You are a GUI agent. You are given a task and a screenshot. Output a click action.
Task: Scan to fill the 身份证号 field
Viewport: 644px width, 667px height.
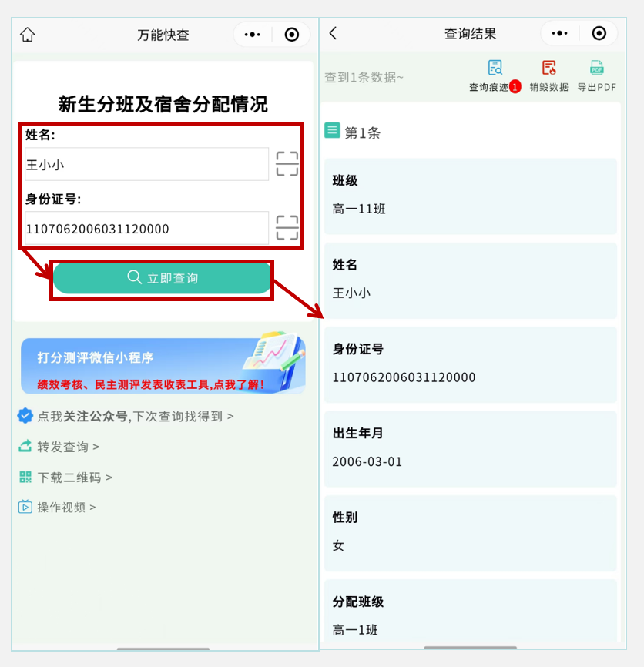(x=287, y=227)
